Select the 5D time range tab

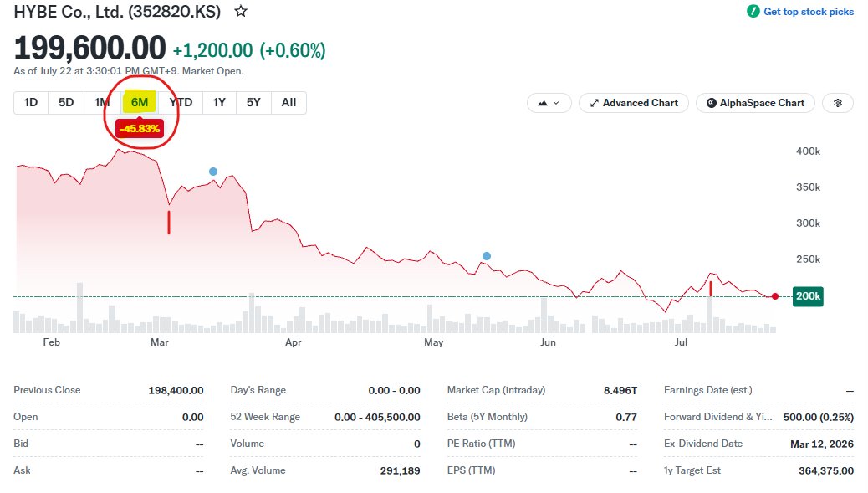[x=66, y=102]
